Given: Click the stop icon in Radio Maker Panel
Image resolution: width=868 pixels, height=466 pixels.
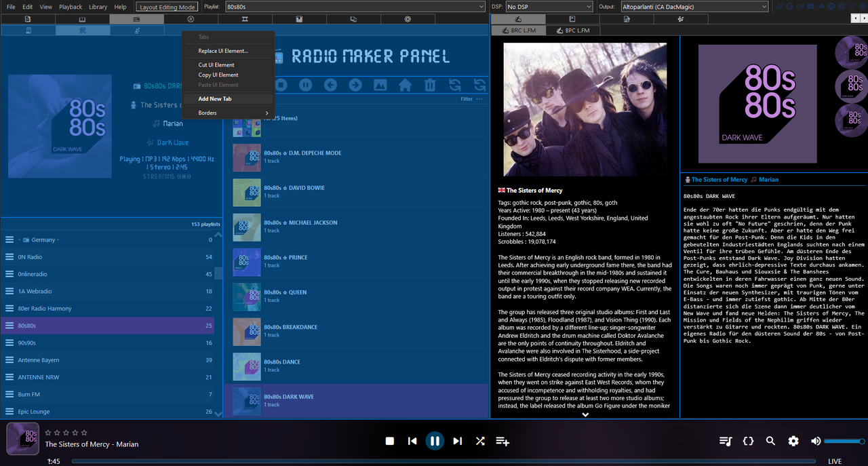Looking at the screenshot, I should coord(281,85).
